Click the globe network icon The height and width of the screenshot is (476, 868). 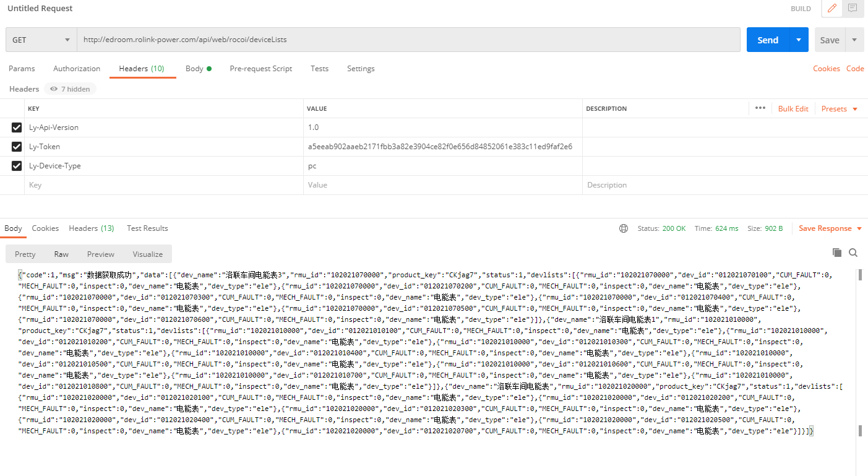[624, 228]
